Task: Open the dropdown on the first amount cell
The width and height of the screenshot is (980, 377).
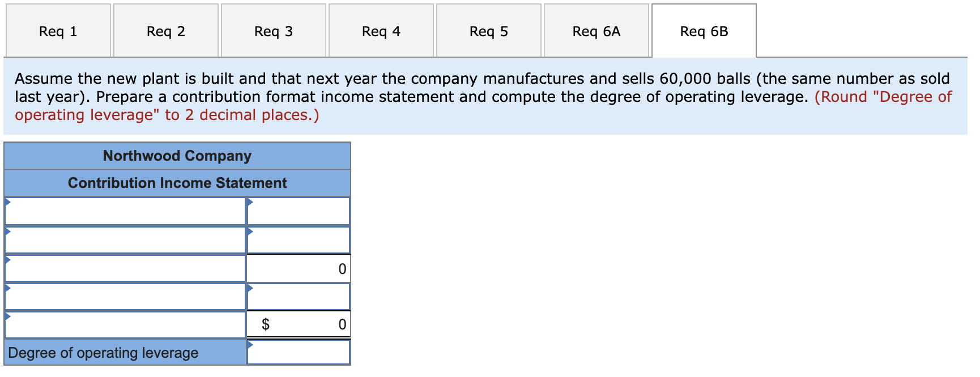Action: (x=249, y=202)
